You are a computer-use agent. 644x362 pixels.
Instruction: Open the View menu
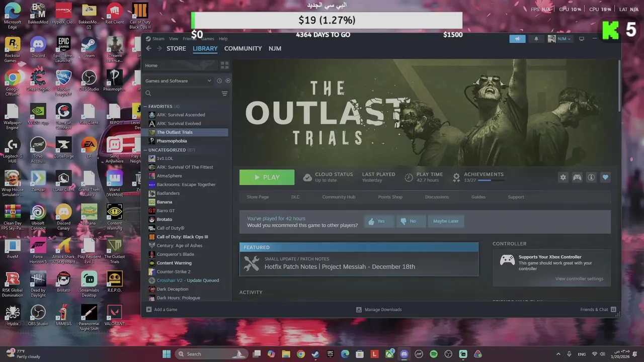(x=174, y=39)
